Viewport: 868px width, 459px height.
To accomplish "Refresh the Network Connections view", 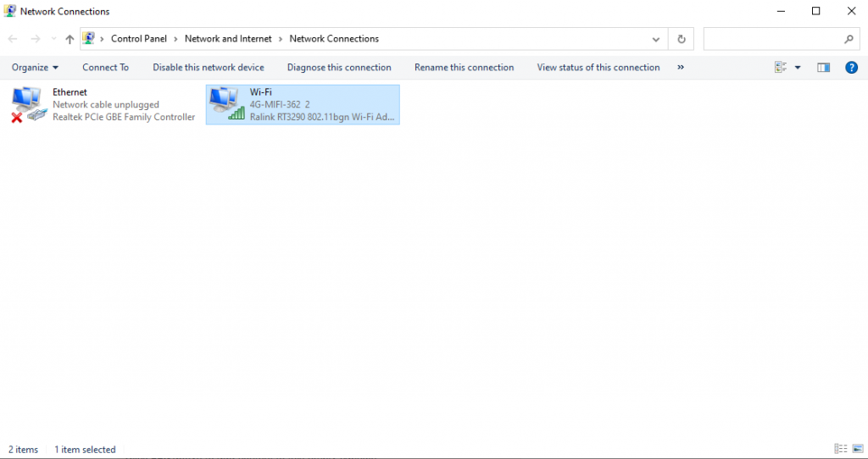I will click(x=682, y=39).
